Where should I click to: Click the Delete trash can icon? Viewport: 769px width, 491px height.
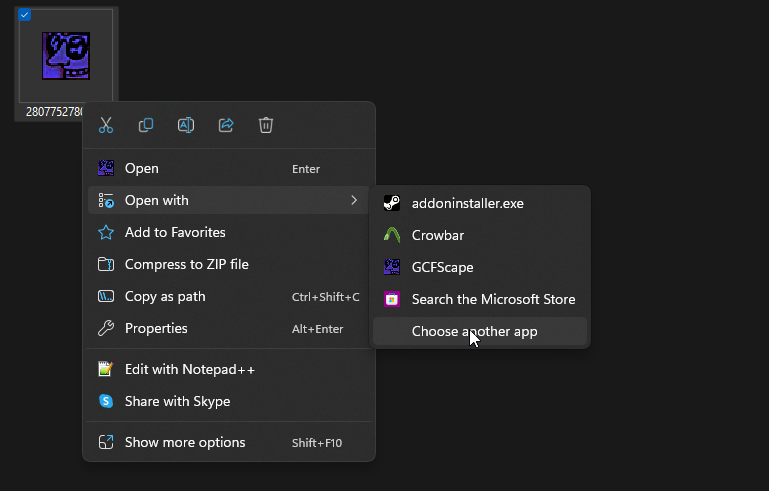point(266,125)
